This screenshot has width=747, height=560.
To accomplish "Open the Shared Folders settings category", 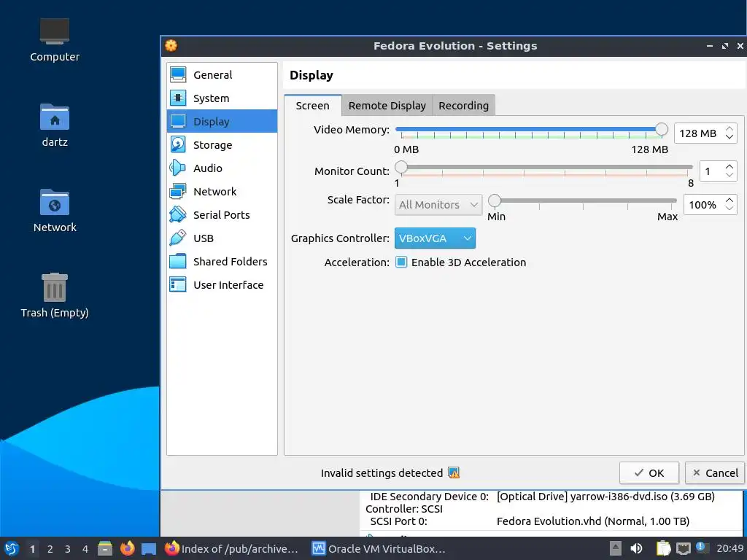I will click(222, 262).
